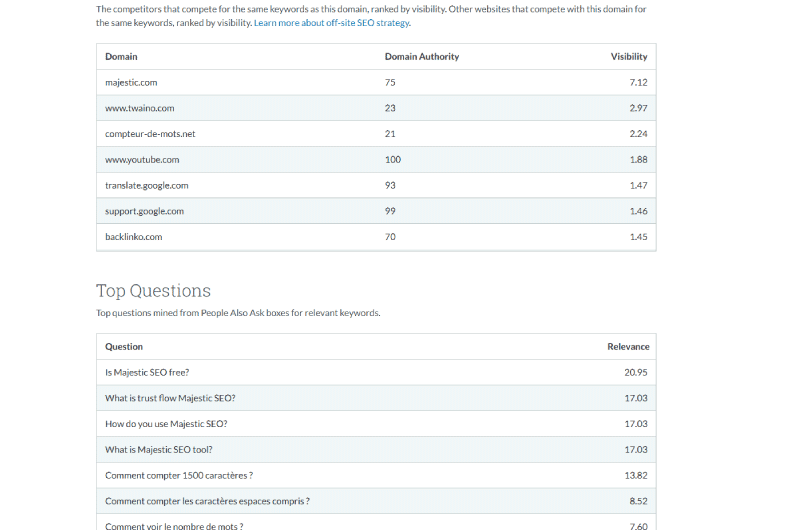The image size is (800, 530).
Task: Select 'Comment compter les caractères espaces compris ?'
Action: coord(208,501)
